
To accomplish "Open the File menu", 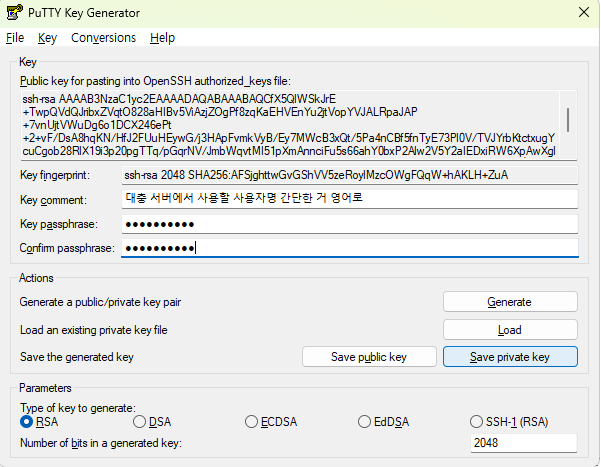I will point(15,38).
